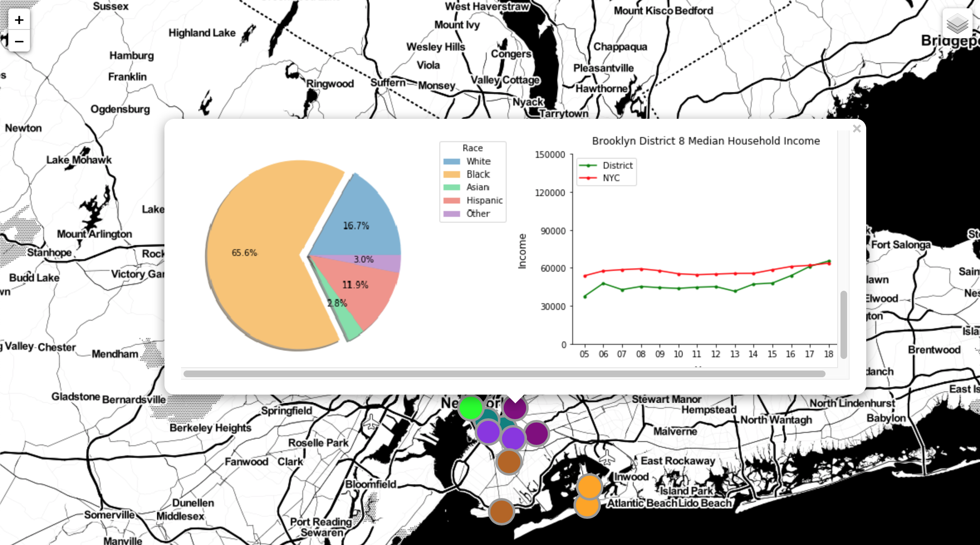The image size is (980, 545).
Task: Click the last green District data point
Action: (829, 261)
